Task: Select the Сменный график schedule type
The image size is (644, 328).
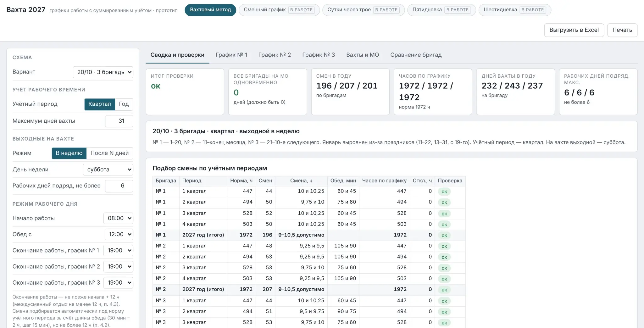Action: [x=279, y=10]
